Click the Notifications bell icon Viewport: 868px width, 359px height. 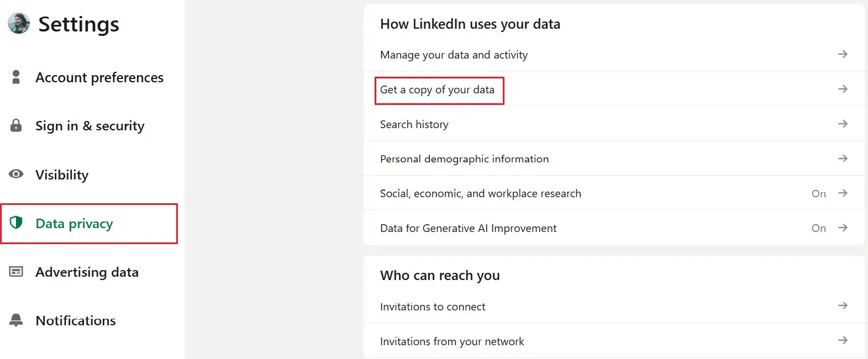point(16,320)
